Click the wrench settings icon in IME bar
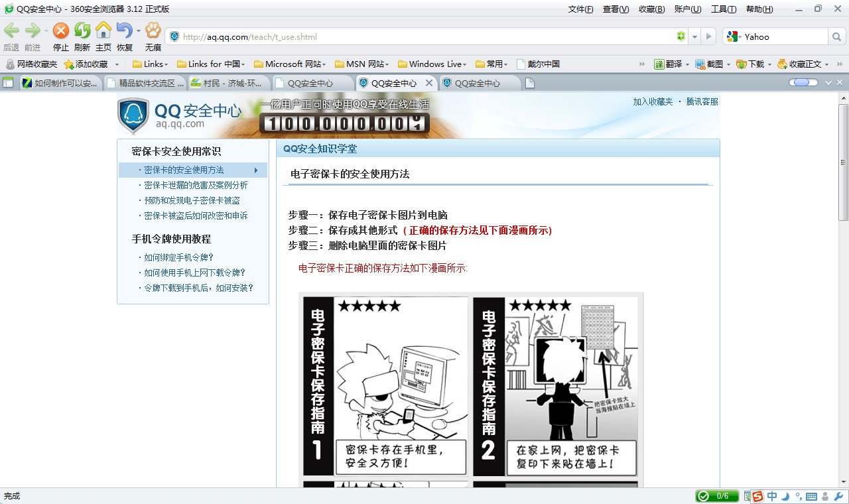This screenshot has height=504, width=849. (838, 496)
